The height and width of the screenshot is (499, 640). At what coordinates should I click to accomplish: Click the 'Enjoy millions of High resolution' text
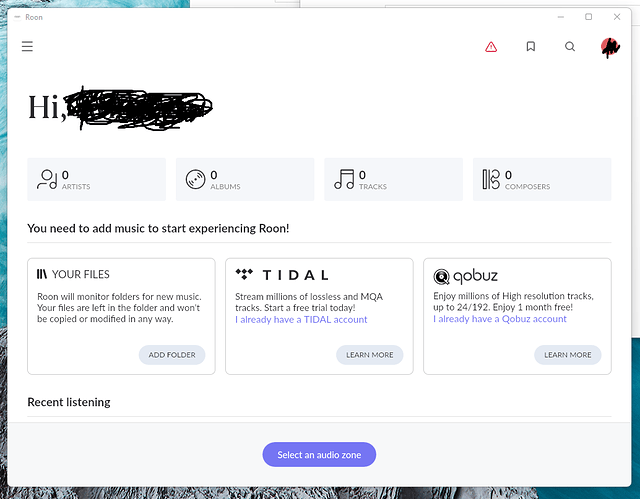pyautogui.click(x=513, y=302)
